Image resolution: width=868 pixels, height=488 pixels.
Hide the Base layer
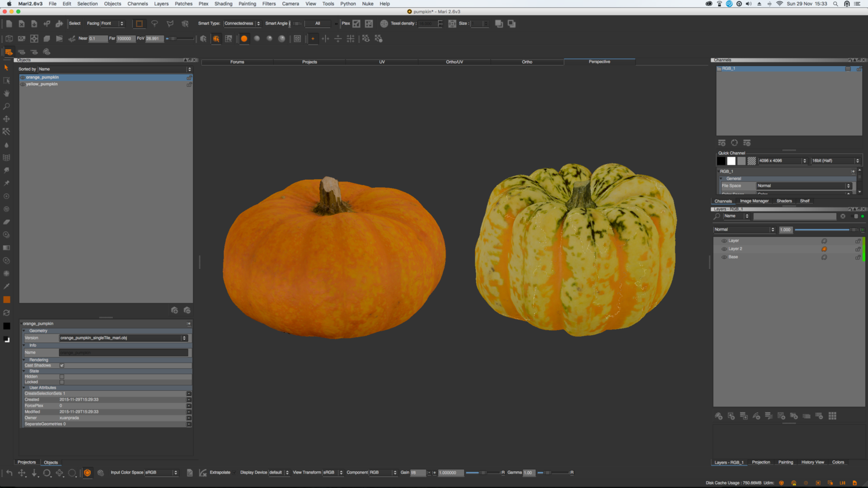tap(724, 257)
